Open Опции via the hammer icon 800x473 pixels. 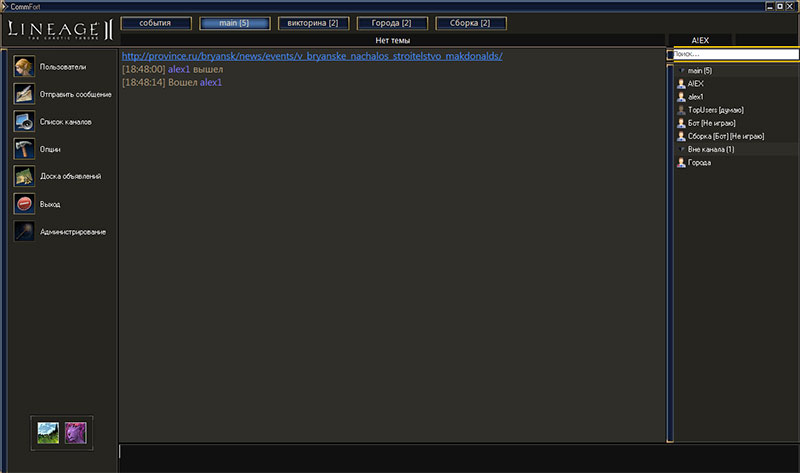pos(24,149)
